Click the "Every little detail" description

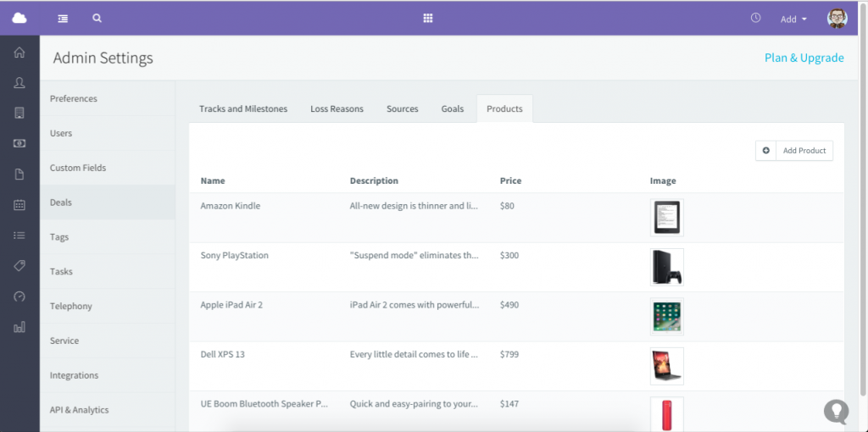(x=414, y=354)
